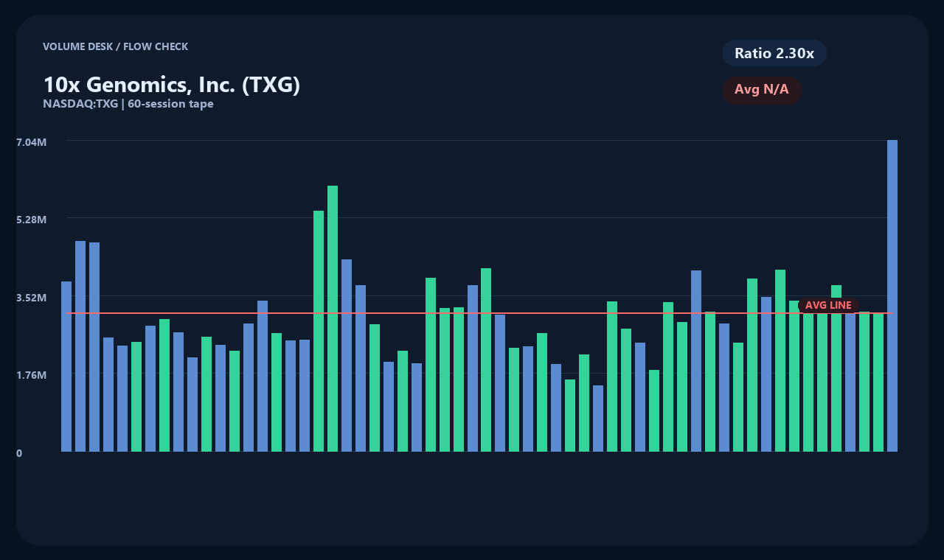Click the 10x Genomics, Inc. (TXG) title
This screenshot has height=560, width=944.
(x=172, y=85)
